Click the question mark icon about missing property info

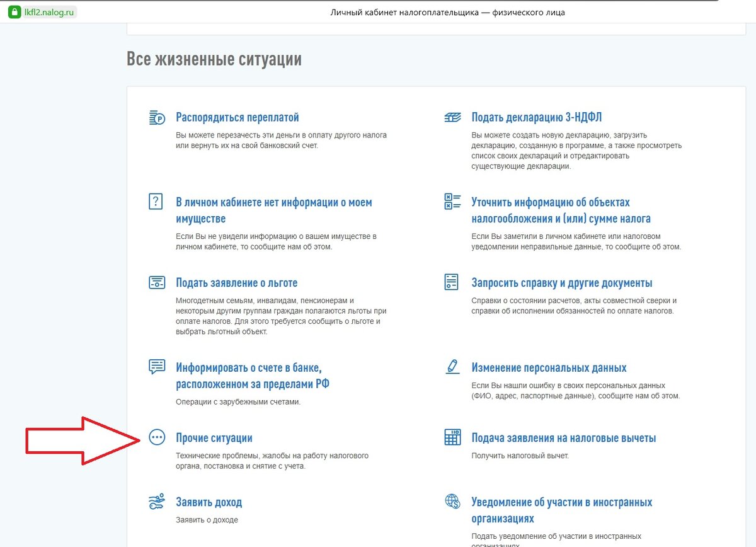click(x=156, y=202)
